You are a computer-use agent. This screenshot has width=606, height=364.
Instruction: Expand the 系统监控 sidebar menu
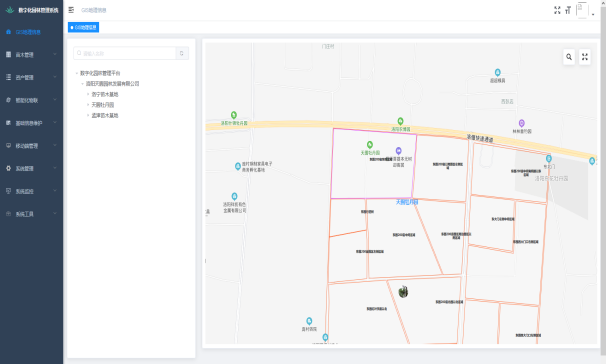tap(31, 191)
